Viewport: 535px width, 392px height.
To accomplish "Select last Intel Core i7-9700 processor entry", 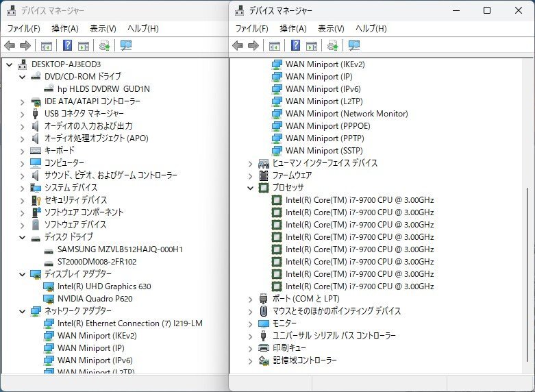I will (x=360, y=286).
